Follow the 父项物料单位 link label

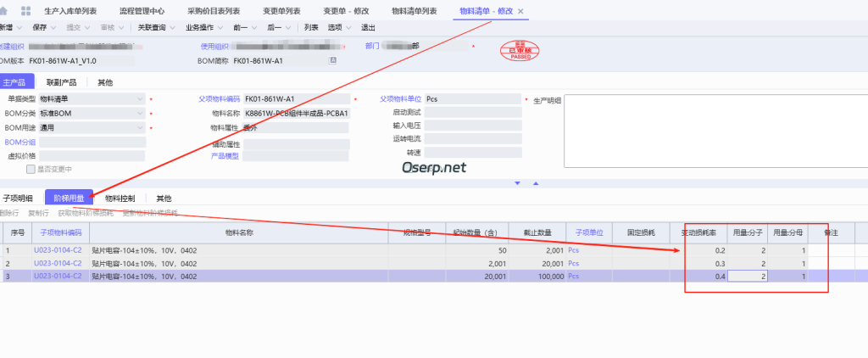point(401,99)
